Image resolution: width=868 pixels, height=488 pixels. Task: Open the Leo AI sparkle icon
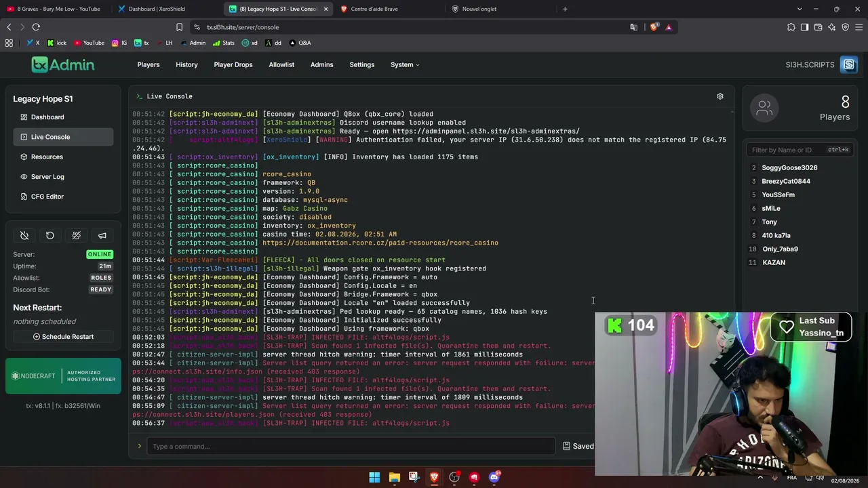[x=832, y=27]
